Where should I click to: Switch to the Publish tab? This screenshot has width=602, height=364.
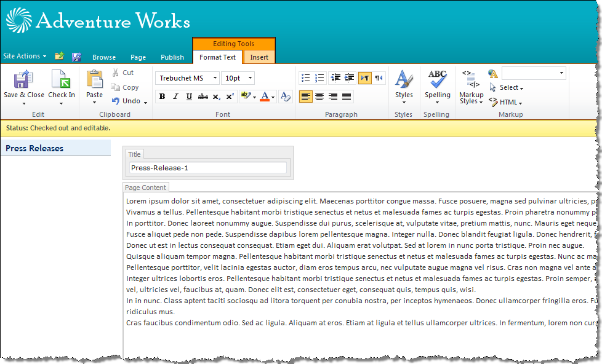[172, 57]
